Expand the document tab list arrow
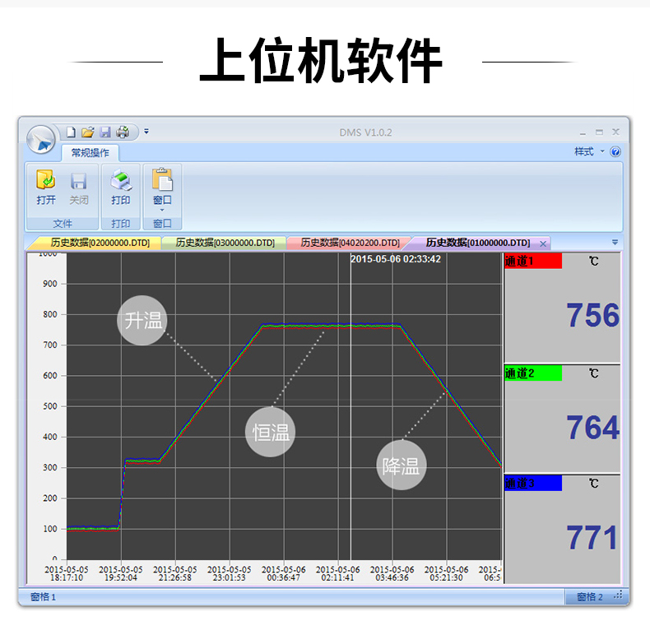The width and height of the screenshot is (650, 644). [615, 242]
